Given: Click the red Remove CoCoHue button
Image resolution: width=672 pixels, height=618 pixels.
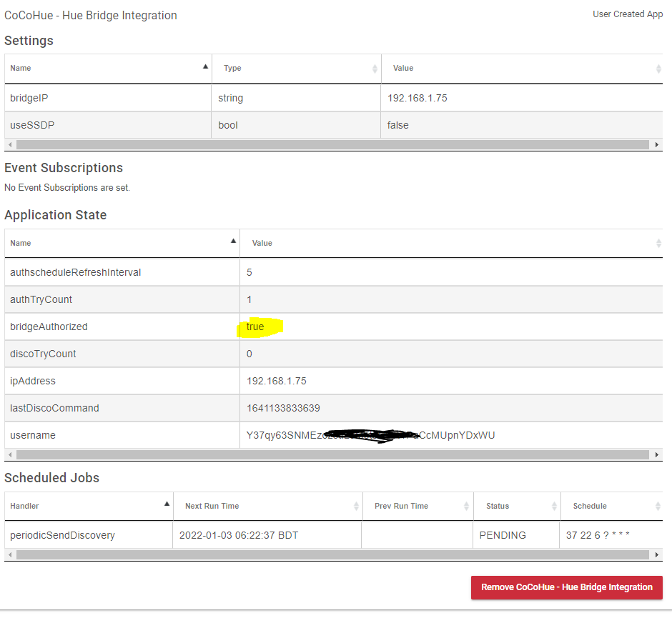Looking at the screenshot, I should coord(567,587).
